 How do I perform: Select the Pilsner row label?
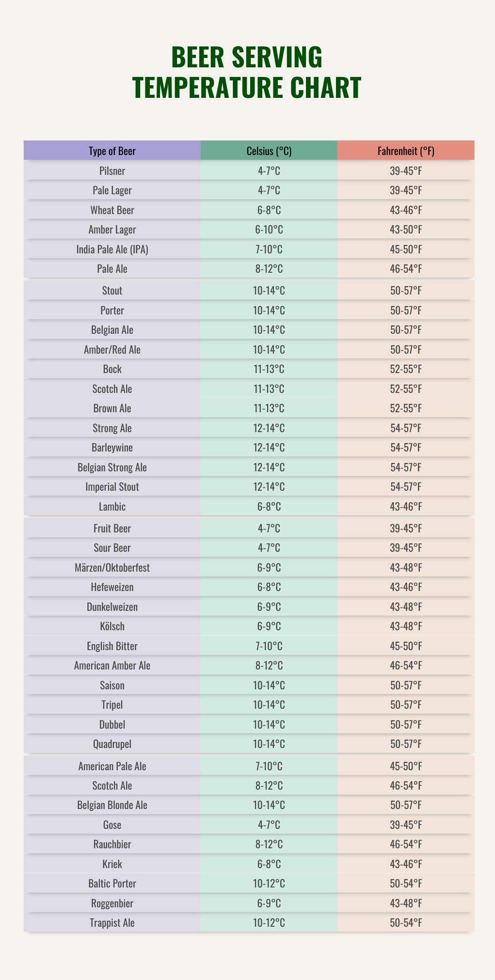[x=112, y=171]
